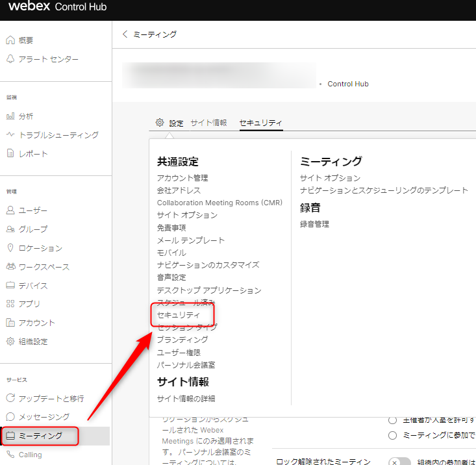Screen dimensions: 476x465
Task: Click the レポート document icon
Action: 10,153
